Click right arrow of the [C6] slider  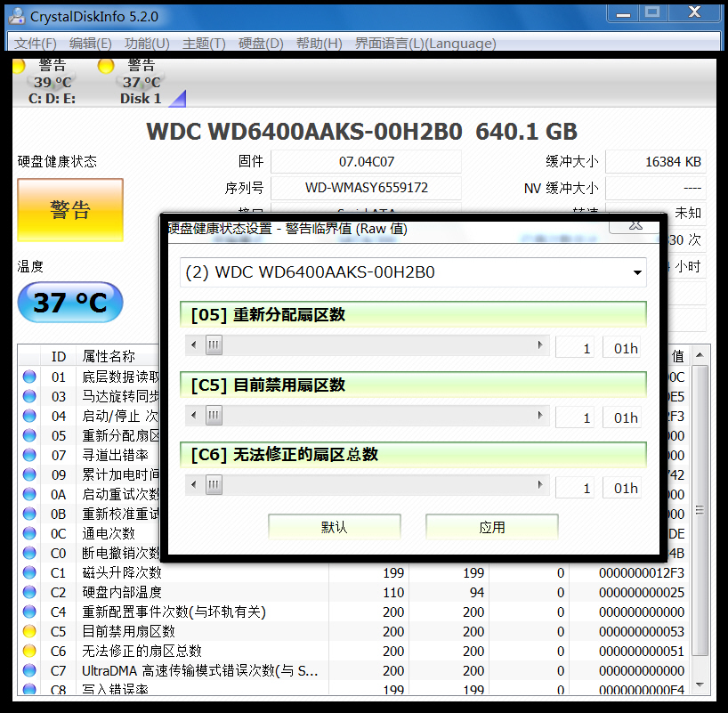540,485
